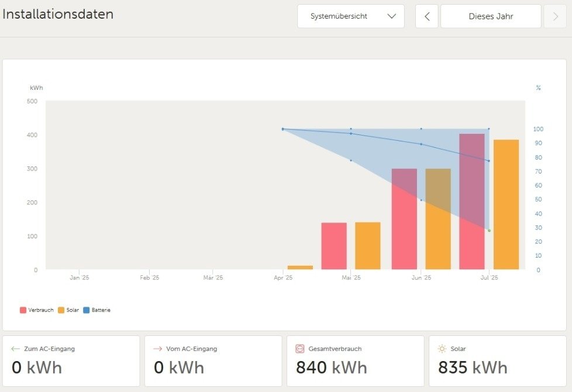Click the green battery minimum point at Jul '25
572x392 pixels.
click(489, 231)
